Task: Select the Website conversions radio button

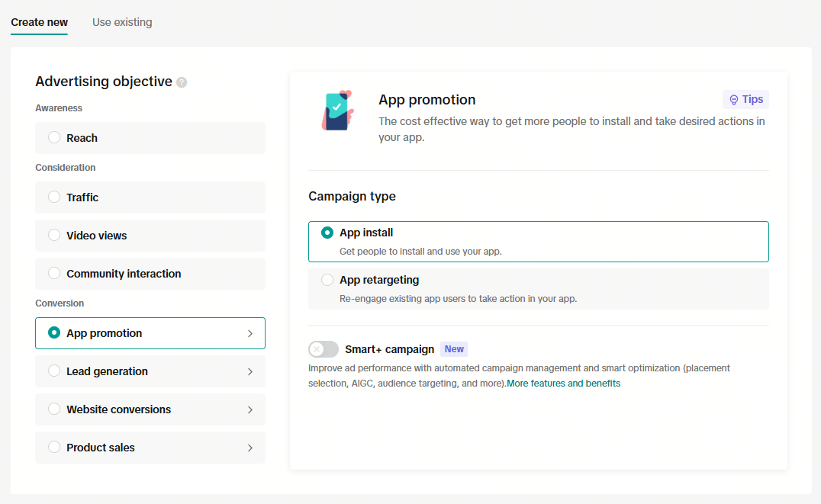Action: point(54,409)
